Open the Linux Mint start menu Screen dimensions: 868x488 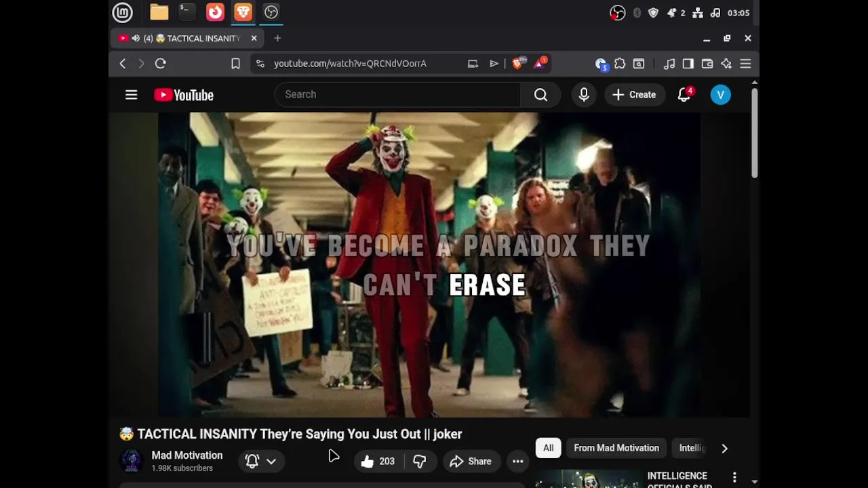pos(123,12)
